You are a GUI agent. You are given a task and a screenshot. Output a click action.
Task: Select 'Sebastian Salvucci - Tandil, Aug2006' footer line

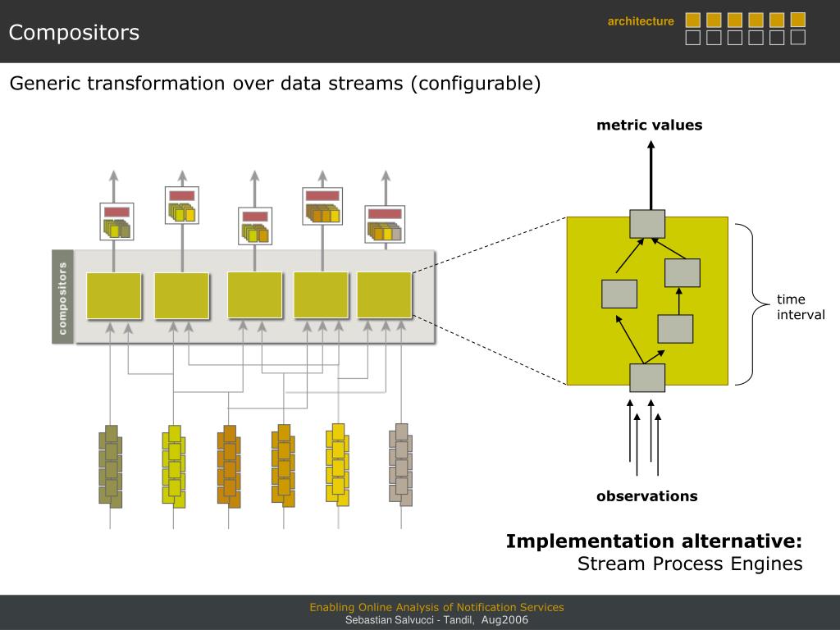coord(436,620)
